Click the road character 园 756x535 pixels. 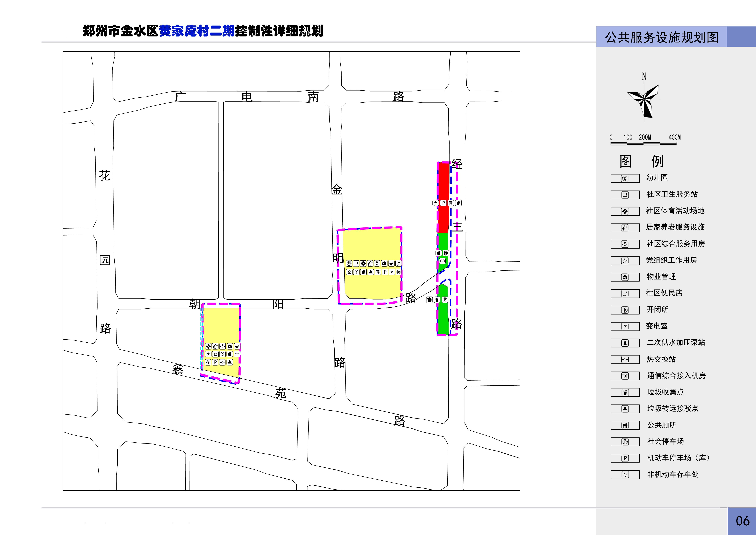tap(105, 260)
